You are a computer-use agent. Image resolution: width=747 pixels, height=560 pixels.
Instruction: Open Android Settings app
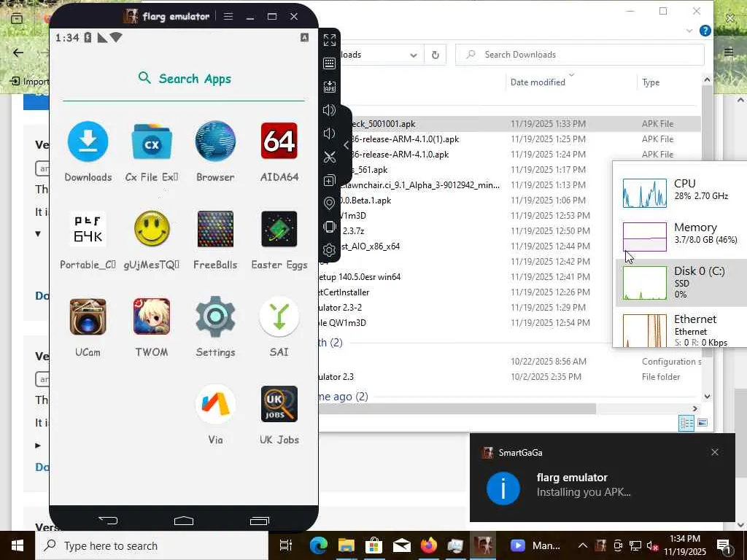(215, 317)
